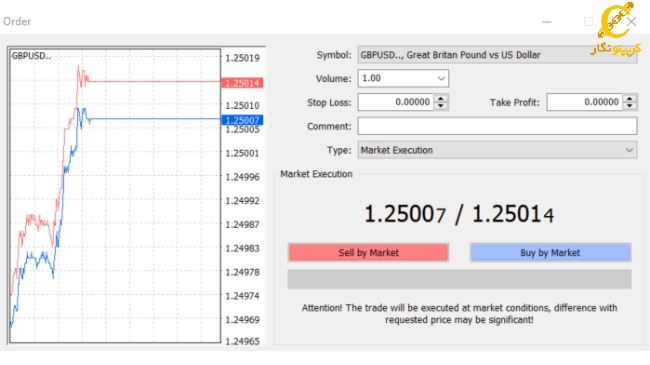Click the large bid/ask quote 1.25007 / 1.25014

click(x=459, y=214)
